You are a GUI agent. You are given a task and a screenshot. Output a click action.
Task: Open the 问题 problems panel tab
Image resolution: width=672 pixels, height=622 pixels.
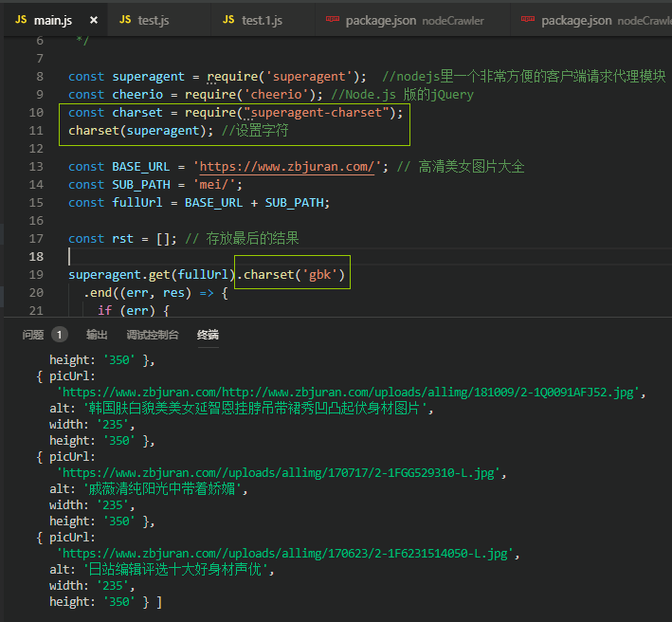(33, 335)
